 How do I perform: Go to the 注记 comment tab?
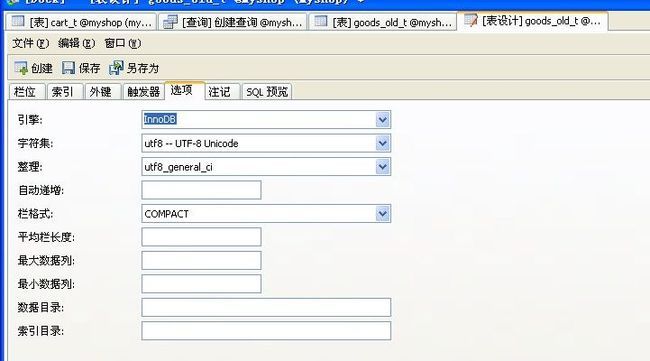pos(222,92)
